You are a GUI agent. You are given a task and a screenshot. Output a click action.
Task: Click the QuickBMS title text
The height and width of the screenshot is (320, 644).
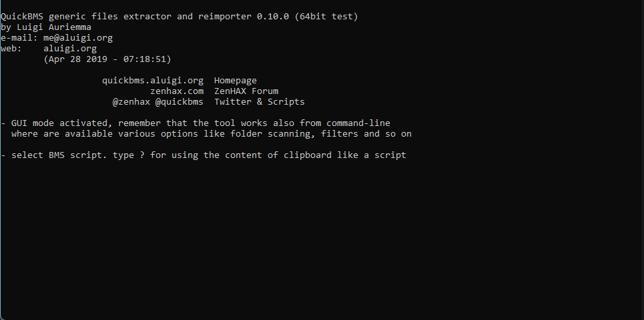(22, 17)
